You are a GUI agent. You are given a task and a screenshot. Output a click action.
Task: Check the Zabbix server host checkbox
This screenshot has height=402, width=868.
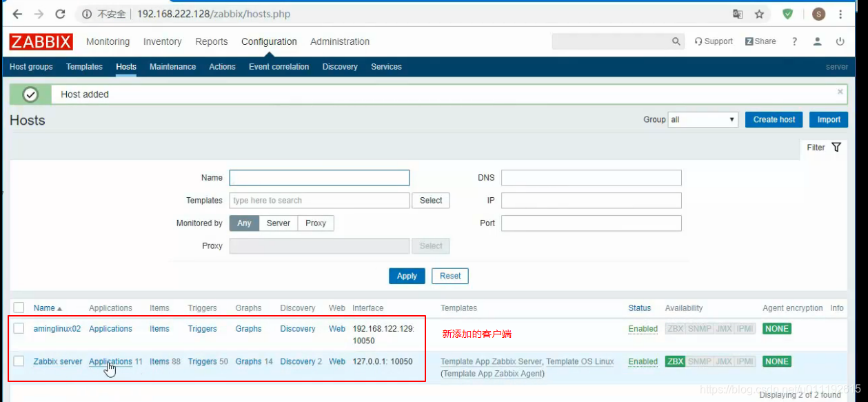click(x=19, y=361)
